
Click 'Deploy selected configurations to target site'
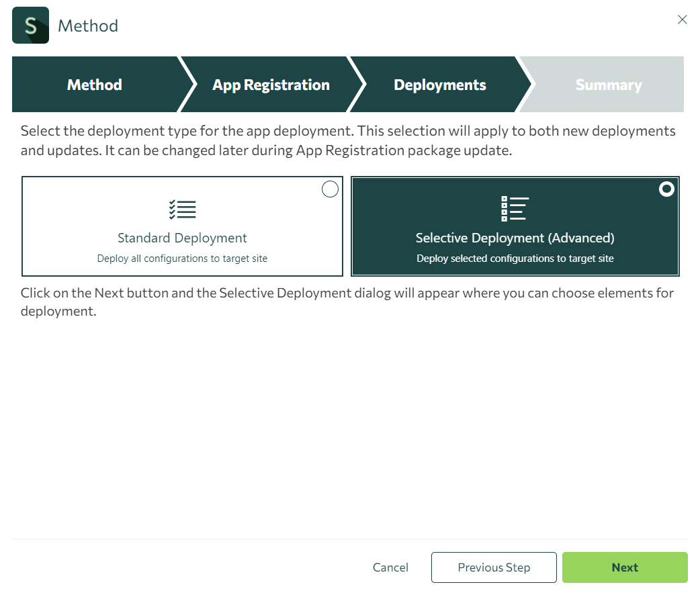click(515, 259)
